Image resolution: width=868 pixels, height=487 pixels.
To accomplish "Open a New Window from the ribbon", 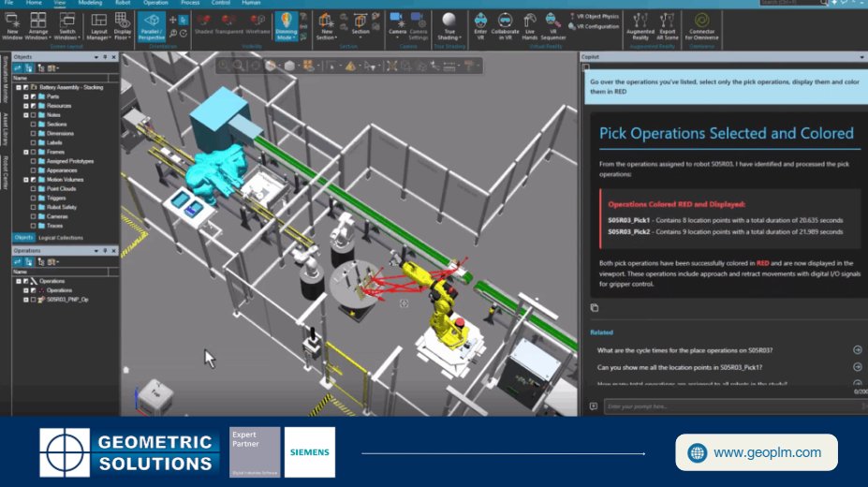I will coord(11,26).
